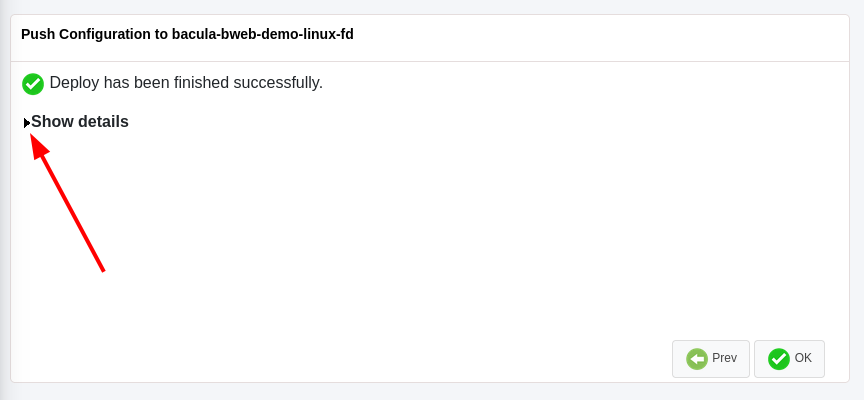This screenshot has width=864, height=400.
Task: Click the green success checkmark icon
Action: pos(33,84)
